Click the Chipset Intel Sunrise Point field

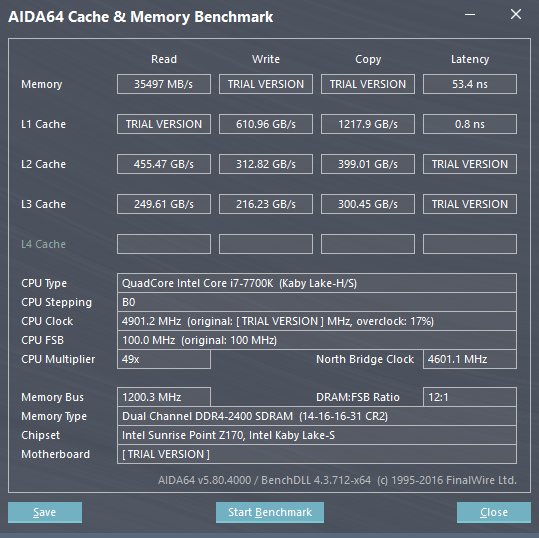[317, 435]
